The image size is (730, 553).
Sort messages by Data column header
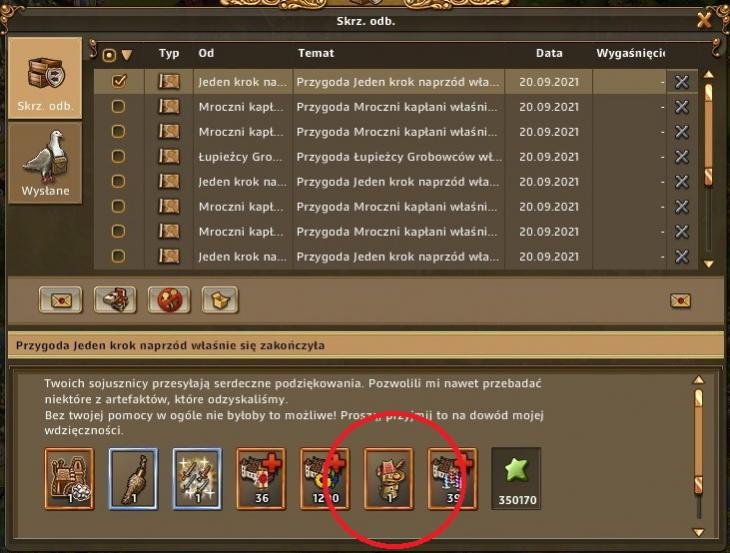pos(549,53)
